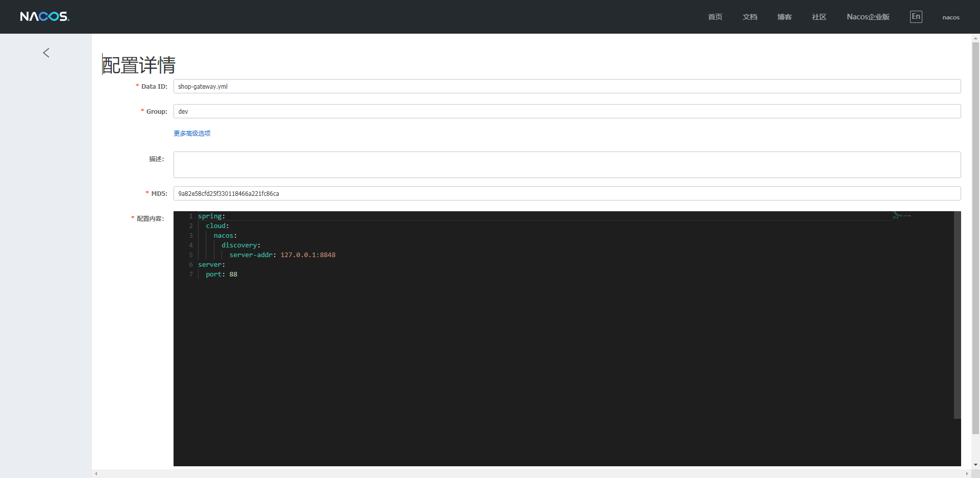This screenshot has width=980, height=478.
Task: Click the 'server:' line in the editor
Action: [x=211, y=265]
